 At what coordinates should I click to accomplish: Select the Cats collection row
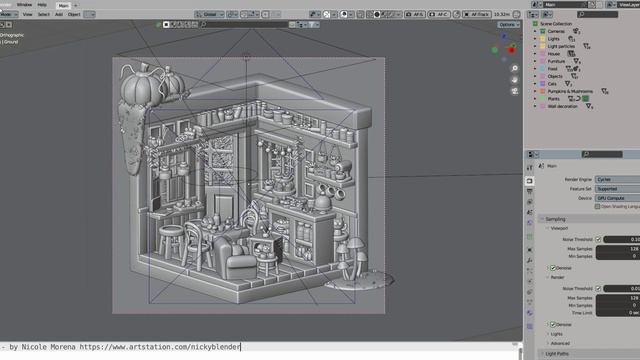[552, 84]
